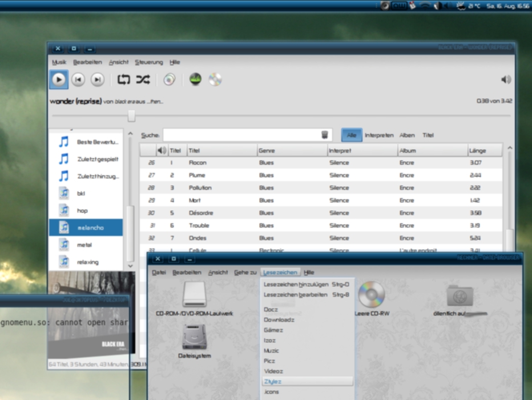Choose 'Lesezeichen bearbeiten' from the menu
Image resolution: width=532 pixels, height=400 pixels.
[307, 295]
